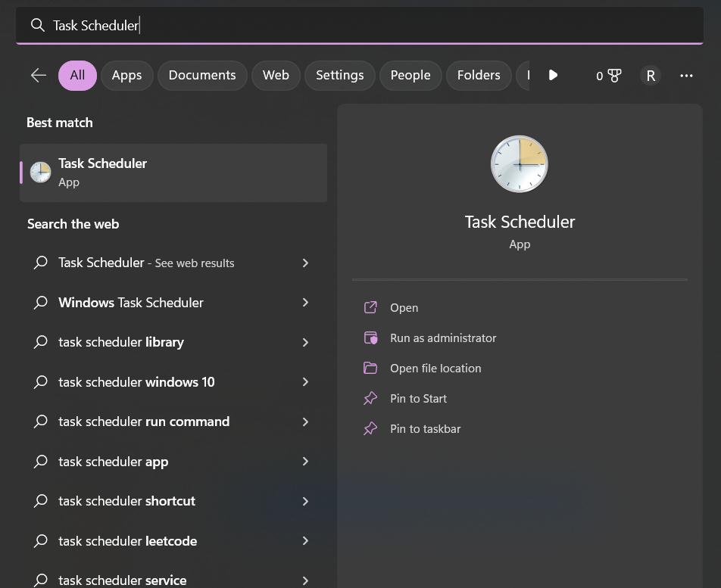
Task: Click the back arrow icon
Action: [39, 75]
